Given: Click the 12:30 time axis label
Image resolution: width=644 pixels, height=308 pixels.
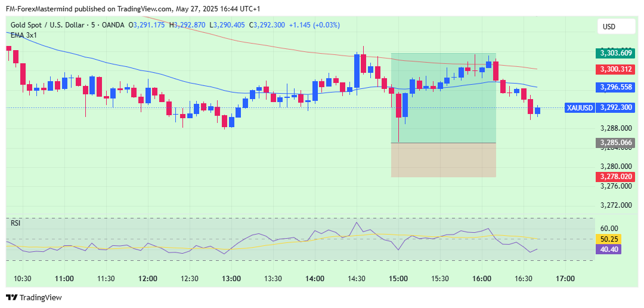Looking at the screenshot, I should (190, 278).
